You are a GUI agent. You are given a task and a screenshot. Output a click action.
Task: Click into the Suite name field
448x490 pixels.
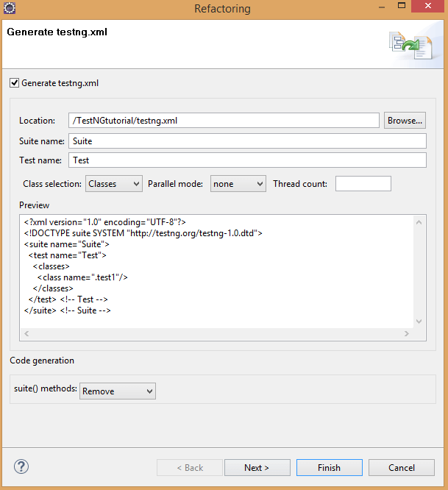click(x=247, y=141)
